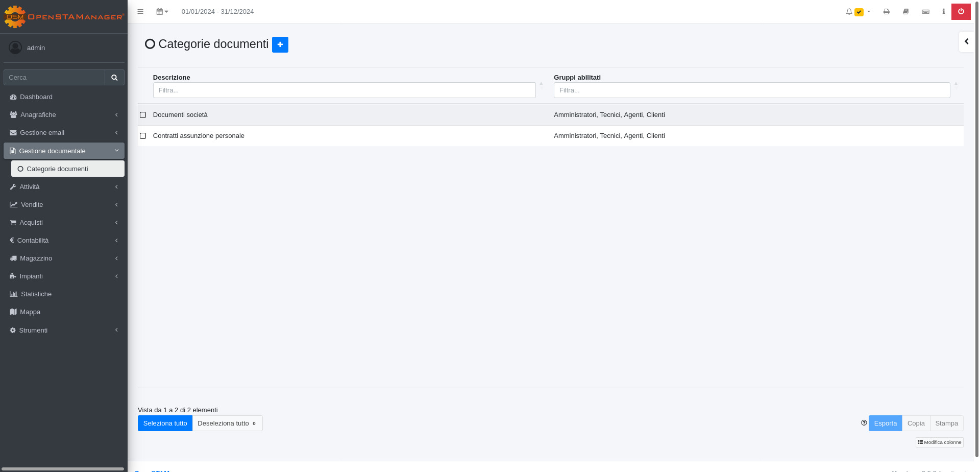This screenshot has width=980, height=472.
Task: Click the blue plus add category button
Action: [280, 44]
